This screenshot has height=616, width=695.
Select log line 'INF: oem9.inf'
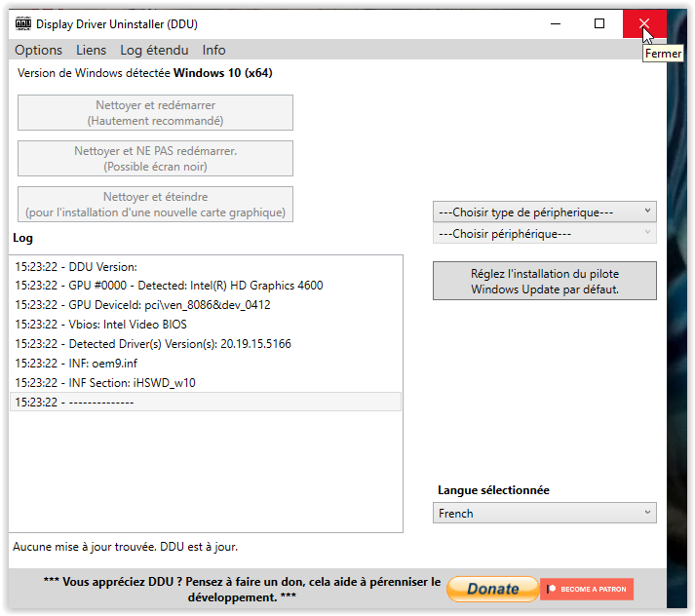(x=206, y=364)
